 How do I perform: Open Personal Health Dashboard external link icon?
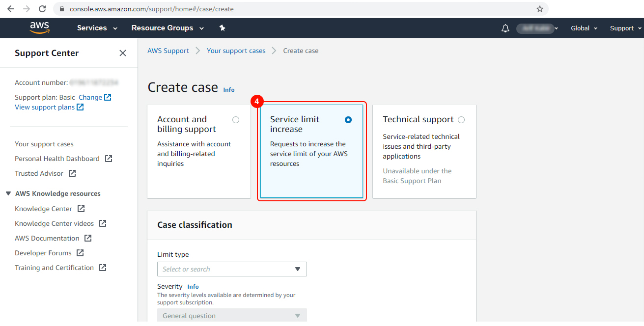click(x=109, y=159)
